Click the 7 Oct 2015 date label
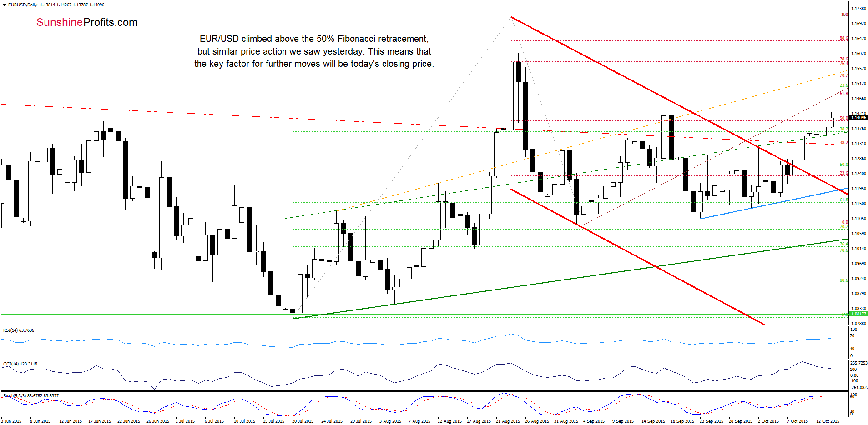 [797, 421]
